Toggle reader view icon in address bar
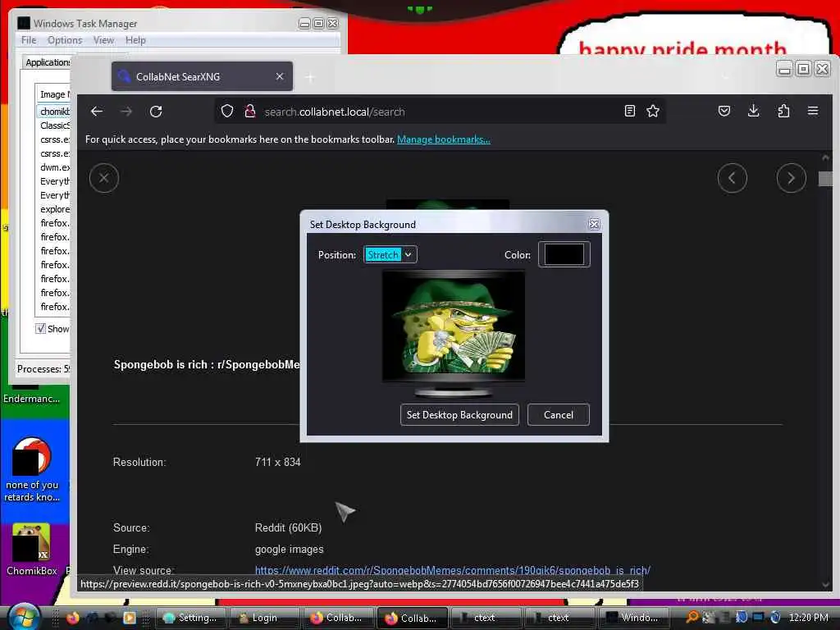 pyautogui.click(x=630, y=111)
